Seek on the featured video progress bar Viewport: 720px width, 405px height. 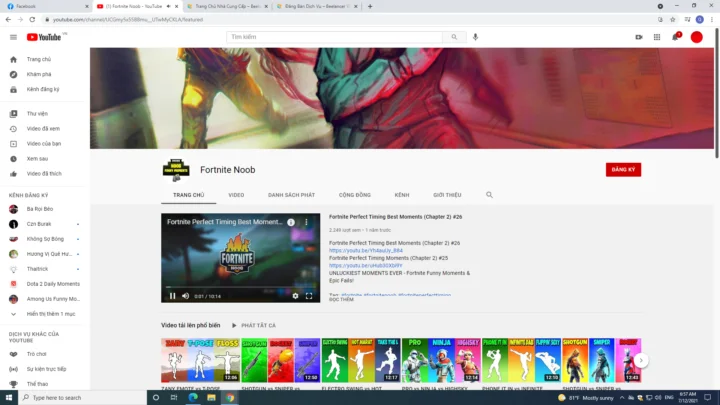tap(240, 287)
